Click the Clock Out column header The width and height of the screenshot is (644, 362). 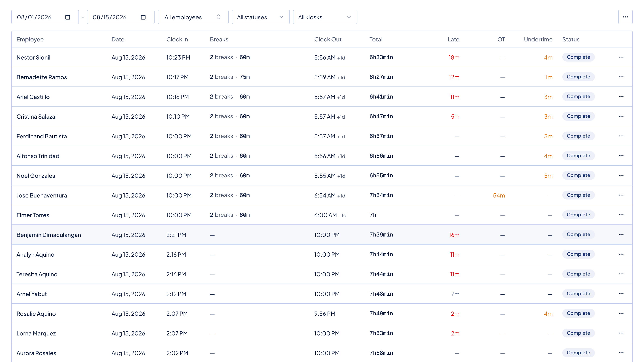click(328, 39)
